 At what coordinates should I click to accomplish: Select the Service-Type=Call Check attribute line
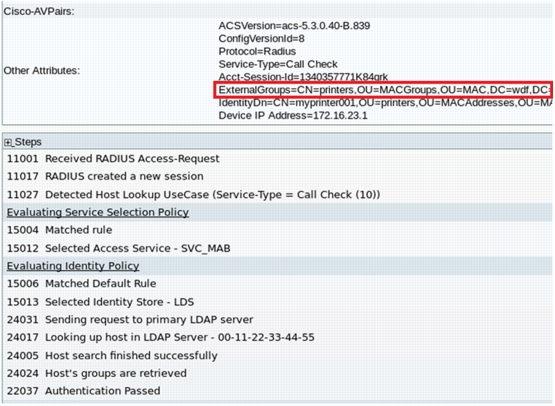pyautogui.click(x=278, y=64)
